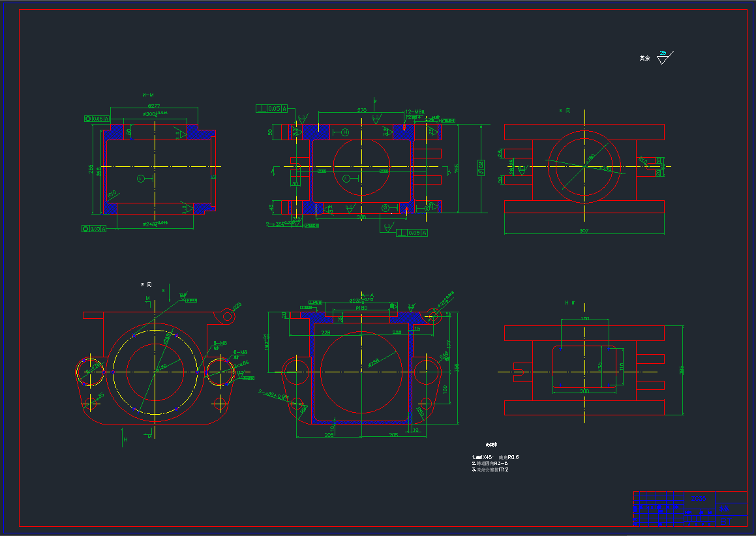This screenshot has width=756, height=536.
Task: Click the 其余 surface roughness note
Action: (644, 58)
